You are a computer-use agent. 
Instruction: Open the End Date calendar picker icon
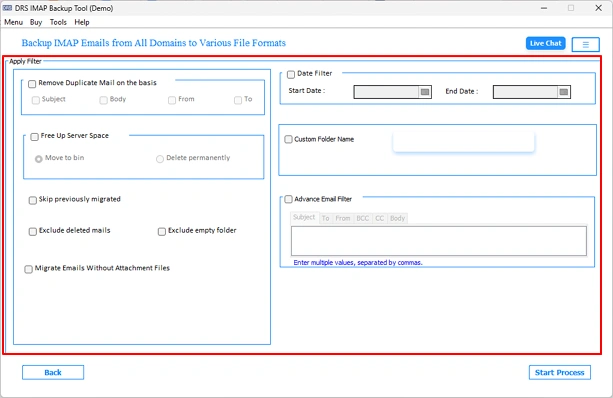563,92
